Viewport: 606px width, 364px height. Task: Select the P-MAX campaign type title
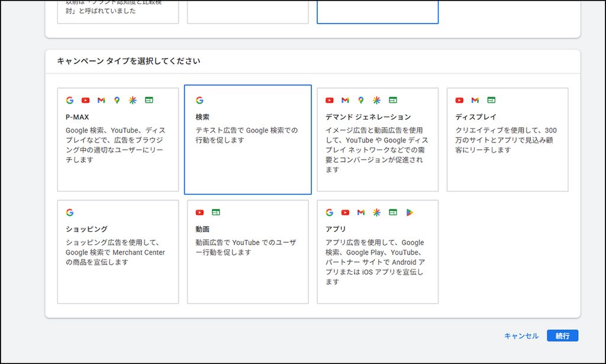(78, 117)
